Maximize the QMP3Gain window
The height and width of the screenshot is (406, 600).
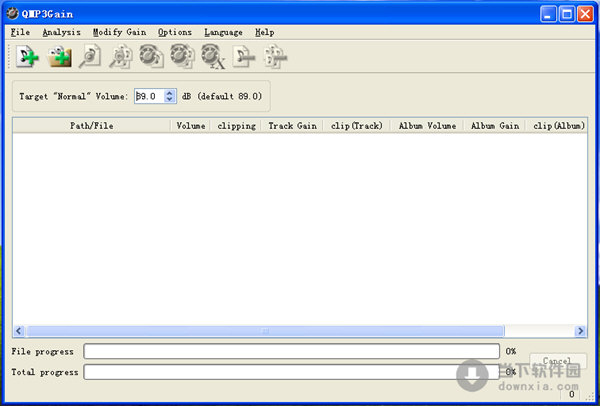tap(567, 14)
